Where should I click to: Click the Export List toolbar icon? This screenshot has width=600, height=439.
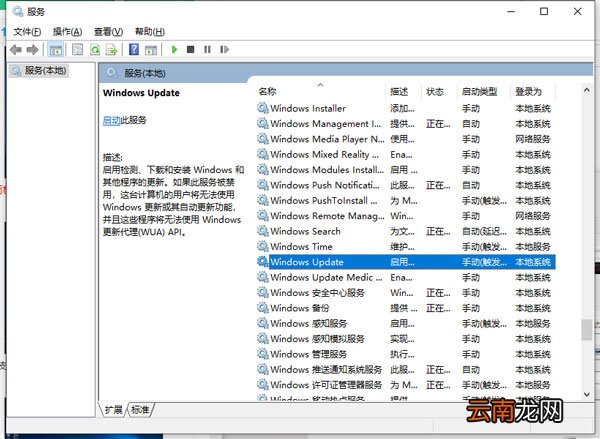(x=111, y=49)
